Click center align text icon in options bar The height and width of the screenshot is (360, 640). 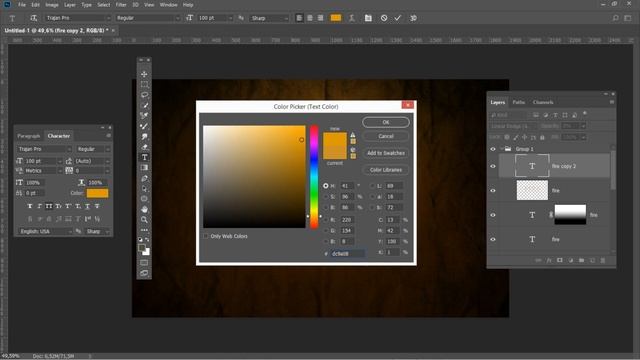pos(310,18)
